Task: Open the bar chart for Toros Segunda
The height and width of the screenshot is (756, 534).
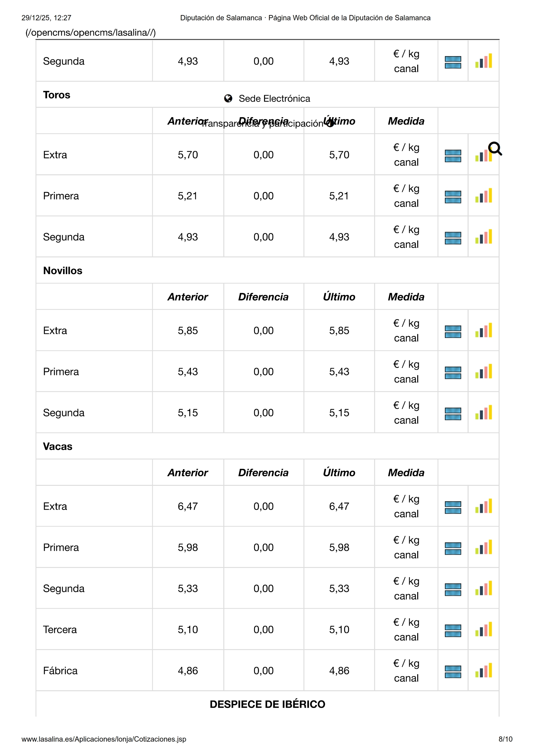Action: point(484,237)
